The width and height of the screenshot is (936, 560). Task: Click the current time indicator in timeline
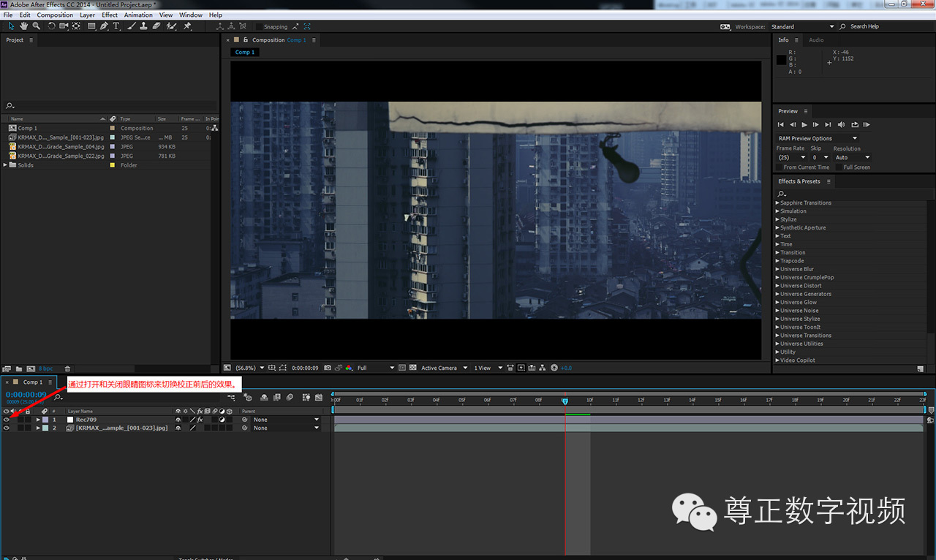pos(565,401)
